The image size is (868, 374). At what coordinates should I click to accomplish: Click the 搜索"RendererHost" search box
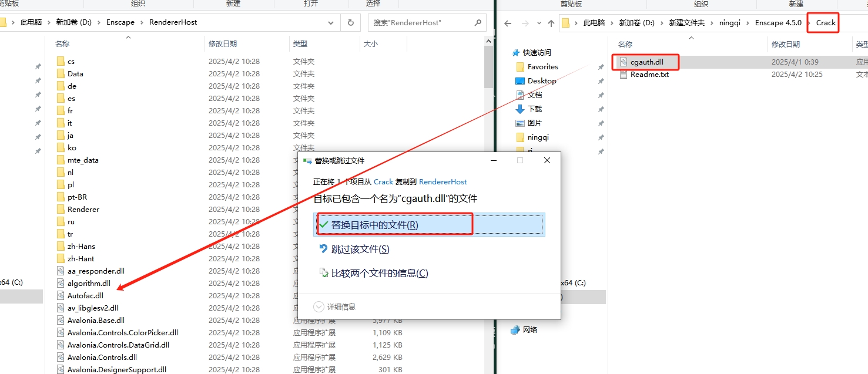click(420, 23)
